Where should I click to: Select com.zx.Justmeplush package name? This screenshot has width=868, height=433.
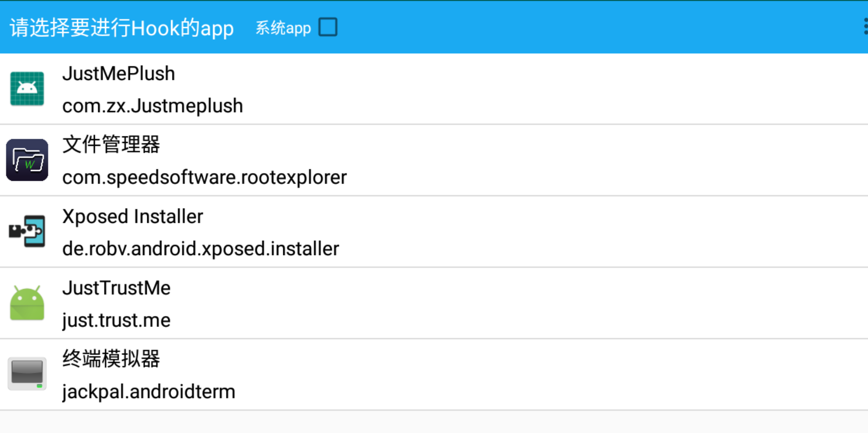tap(152, 106)
